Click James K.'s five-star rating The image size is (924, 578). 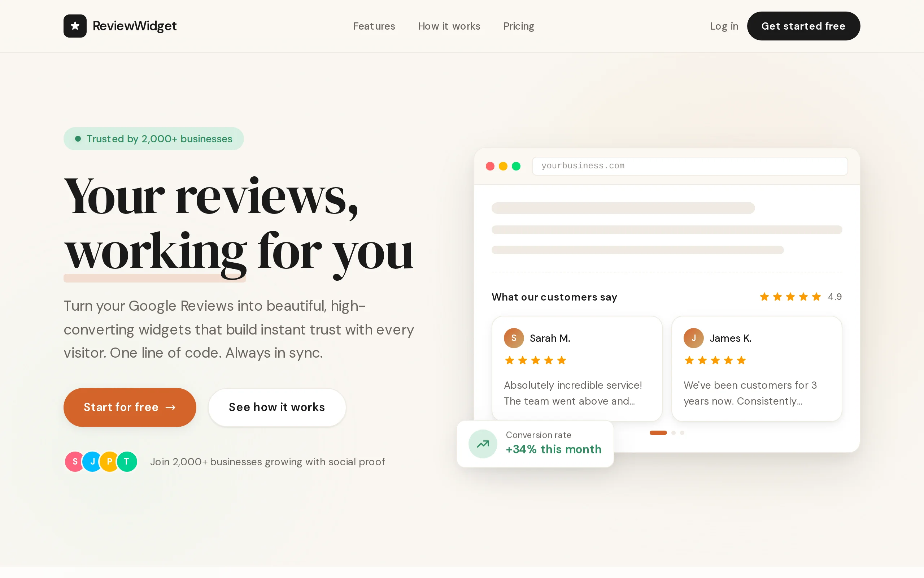coord(715,360)
